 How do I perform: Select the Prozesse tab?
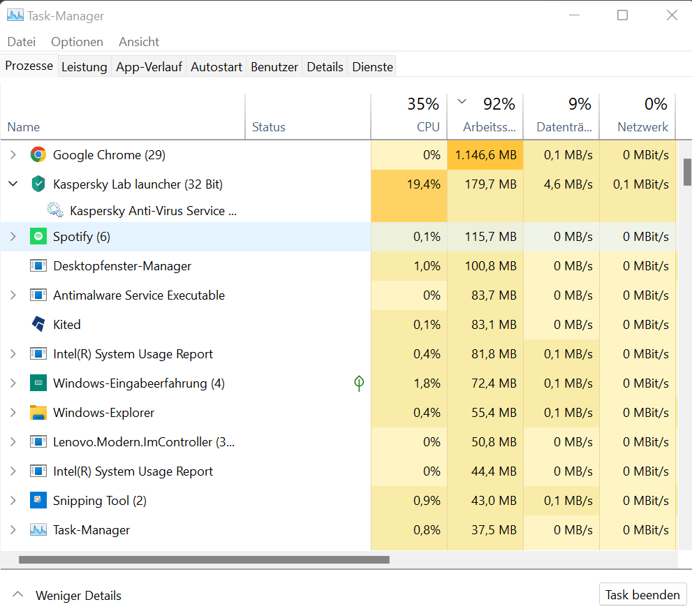29,66
